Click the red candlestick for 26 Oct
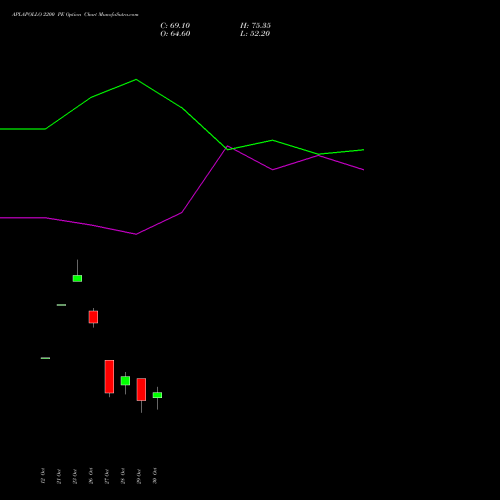This screenshot has height=500, width=500. point(93,317)
